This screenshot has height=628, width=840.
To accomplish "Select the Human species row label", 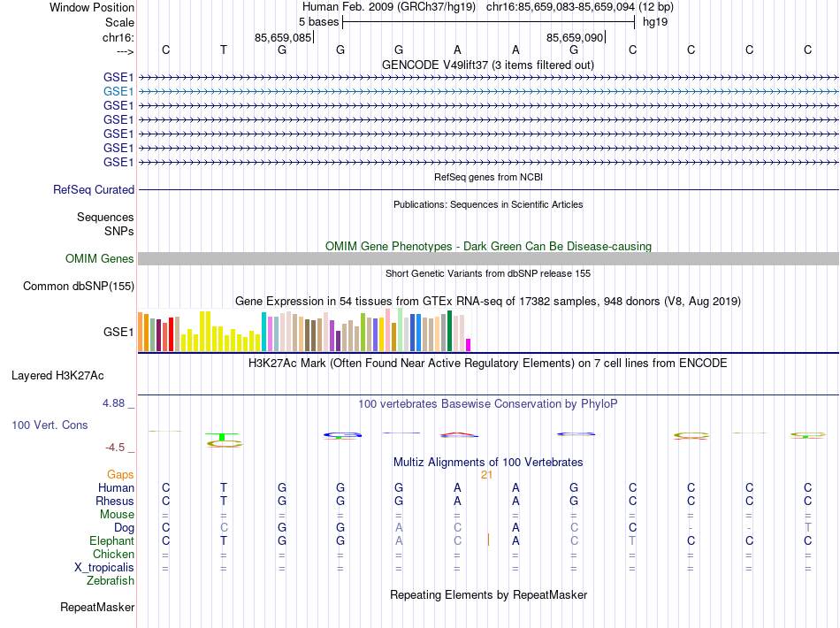I will pos(116,487).
